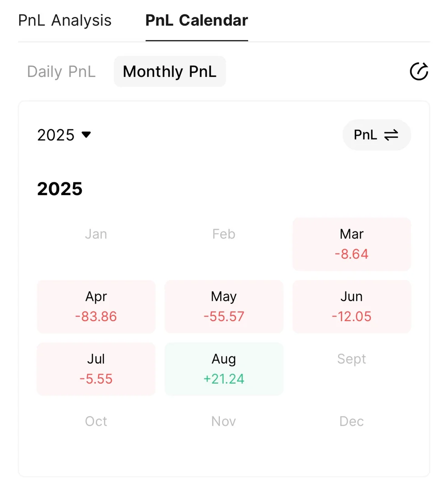Click the share icon beside Monthly PnL
This screenshot has height=491, width=448.
point(418,72)
